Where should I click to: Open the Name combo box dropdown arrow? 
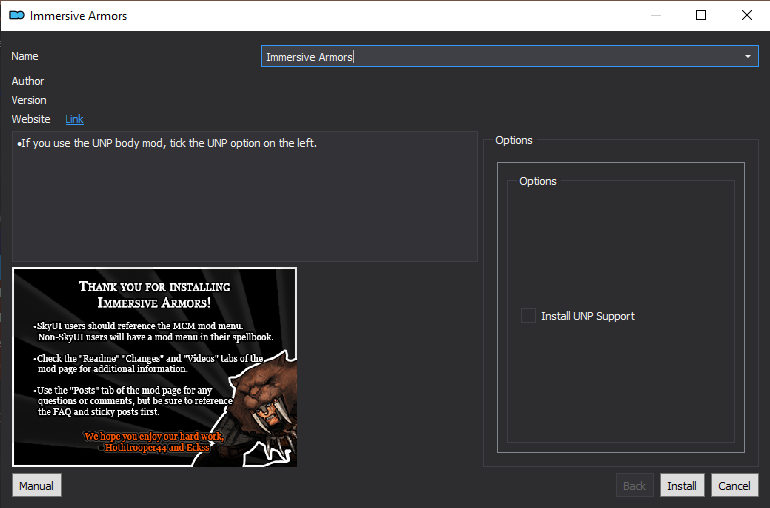click(747, 56)
